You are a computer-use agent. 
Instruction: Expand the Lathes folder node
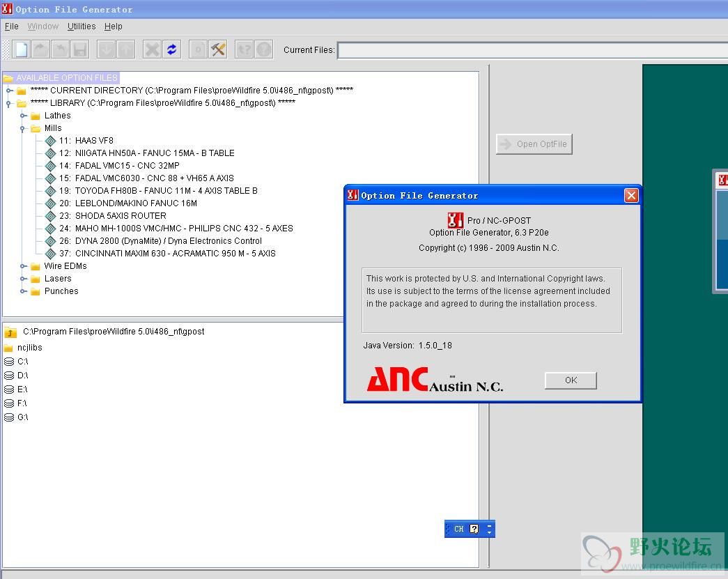coord(23,116)
